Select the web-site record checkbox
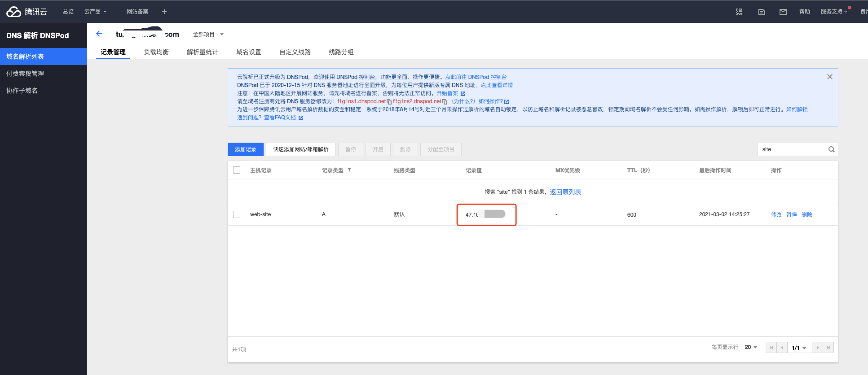The image size is (868, 375). pos(237,214)
